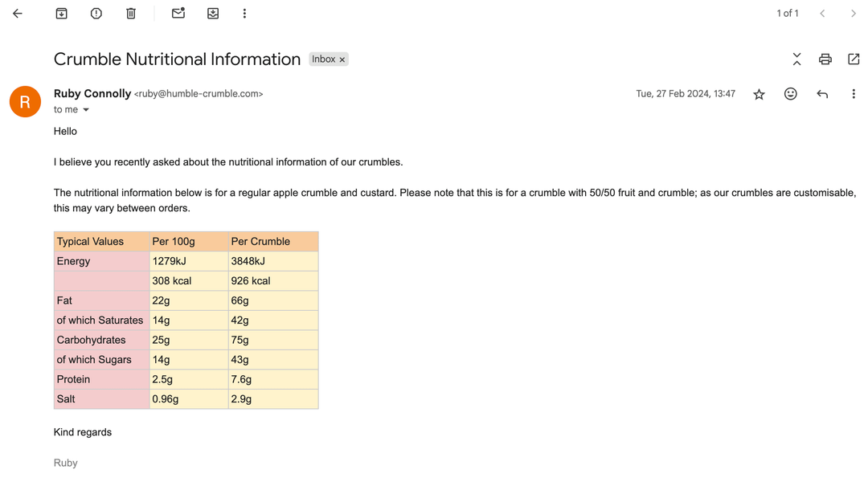Archive this email
The width and height of the screenshot is (868, 490).
61,14
